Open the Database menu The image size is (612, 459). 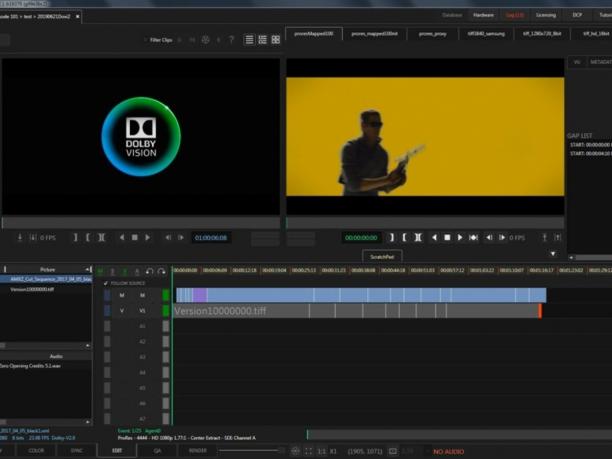452,15
